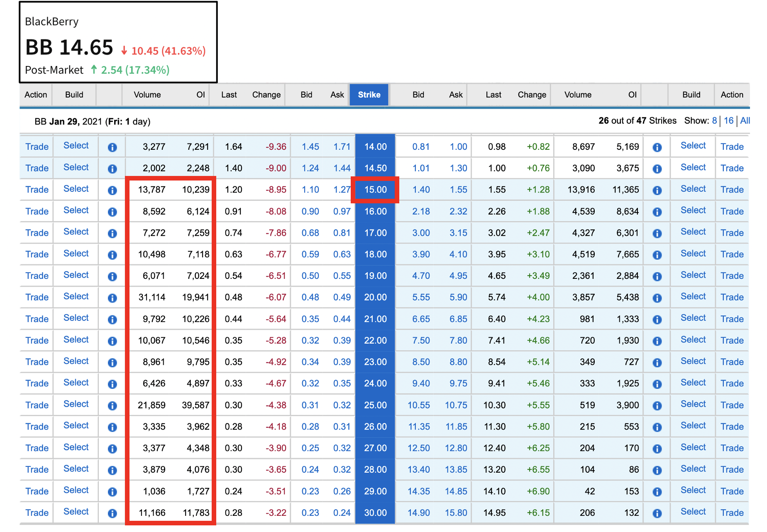Click the 14.50 strike cell
The image size is (767, 532).
pos(375,168)
